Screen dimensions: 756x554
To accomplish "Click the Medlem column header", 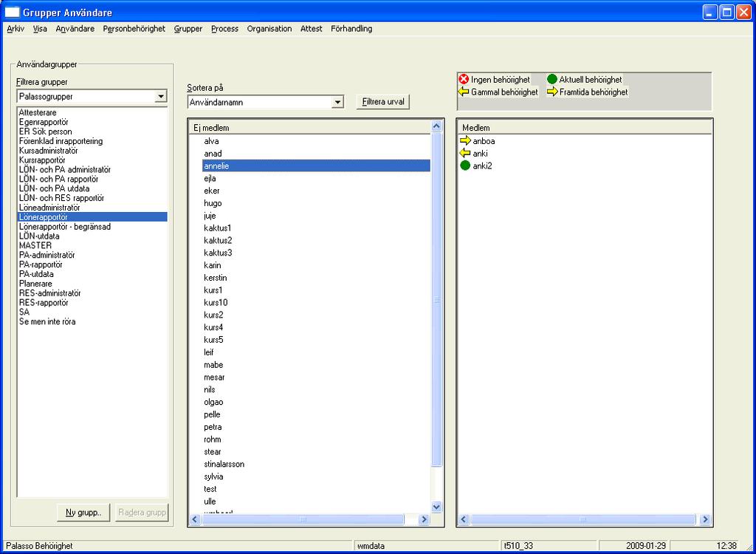I will click(x=585, y=127).
